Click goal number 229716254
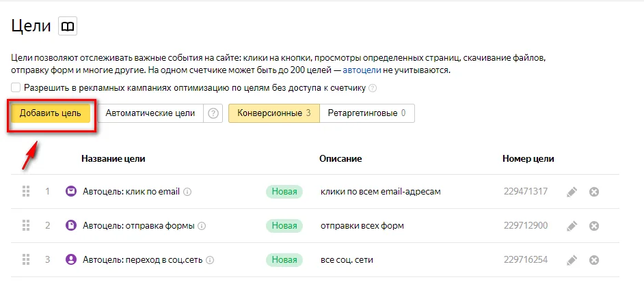Screen dimensions: 644x301 [525, 260]
